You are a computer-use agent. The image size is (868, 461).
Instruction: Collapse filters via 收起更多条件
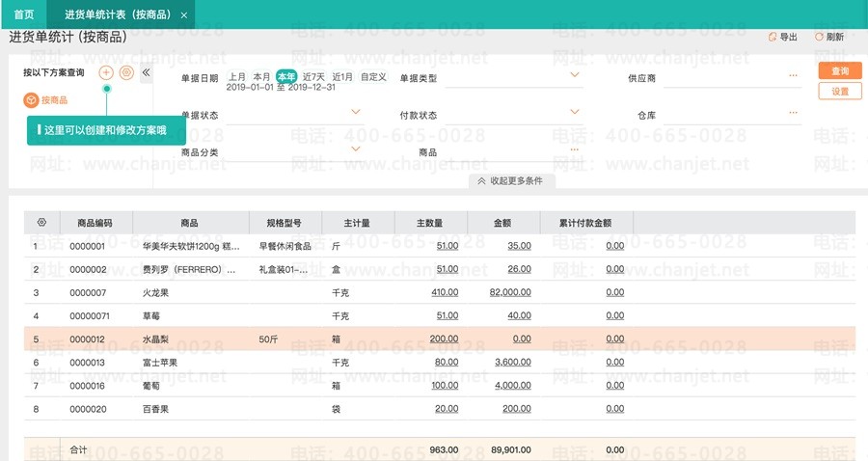click(511, 180)
